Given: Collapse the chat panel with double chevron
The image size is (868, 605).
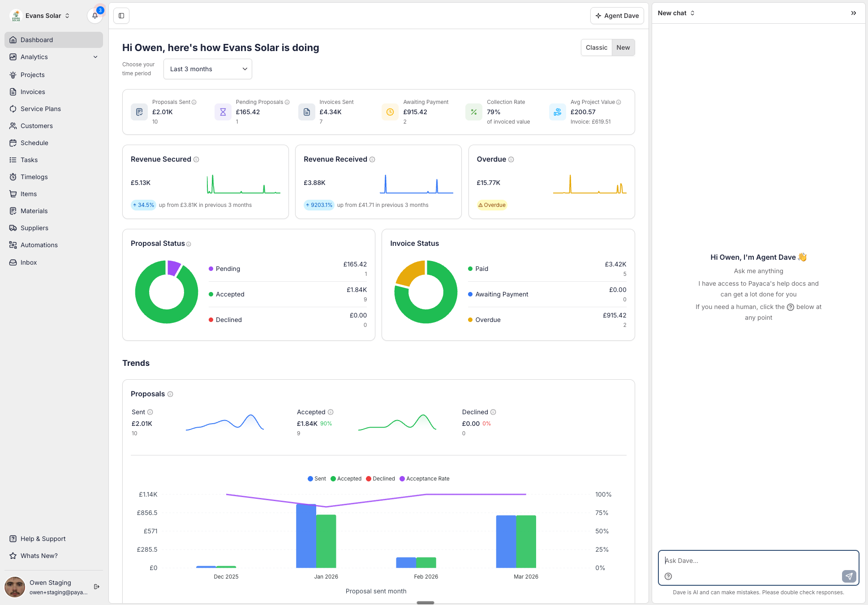Looking at the screenshot, I should pos(854,13).
